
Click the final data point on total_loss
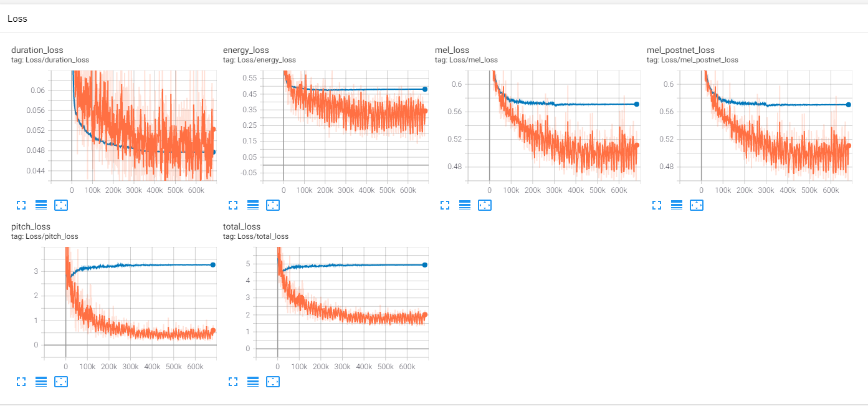(424, 264)
